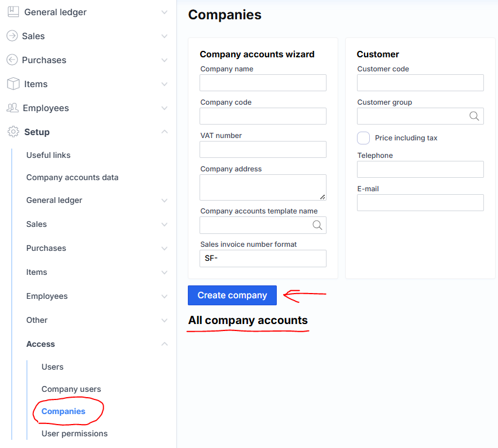Go to User permissions page

pos(74,433)
